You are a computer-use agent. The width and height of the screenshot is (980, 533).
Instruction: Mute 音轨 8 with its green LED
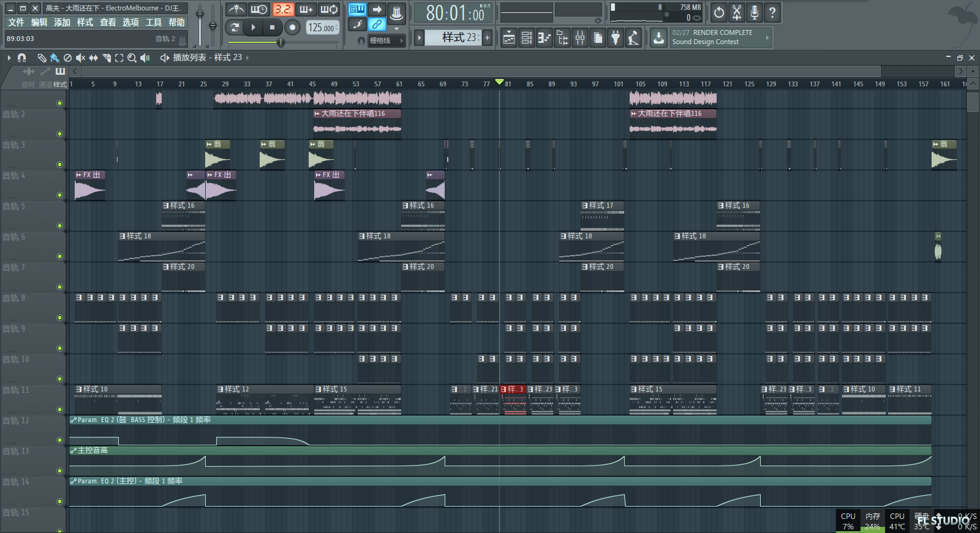[59, 317]
